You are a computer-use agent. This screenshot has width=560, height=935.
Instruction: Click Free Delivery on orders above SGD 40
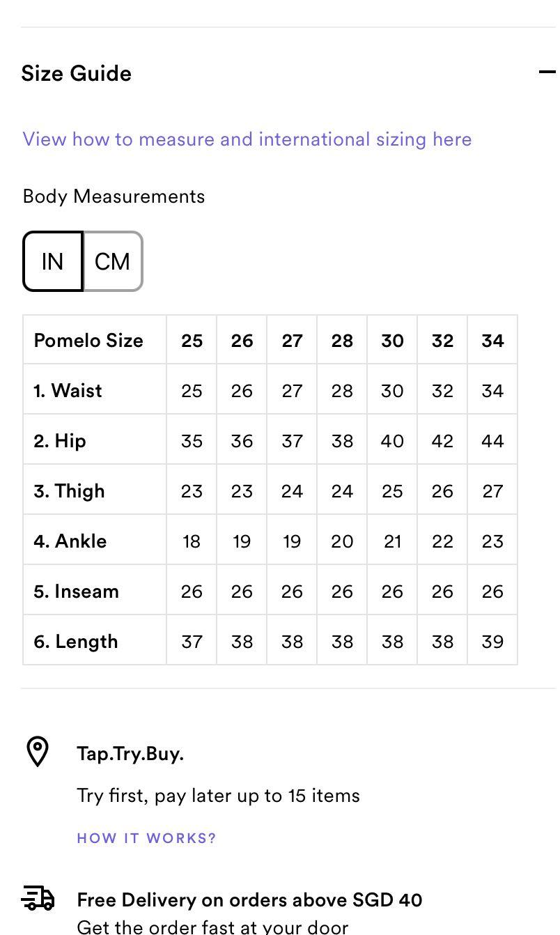[249, 900]
